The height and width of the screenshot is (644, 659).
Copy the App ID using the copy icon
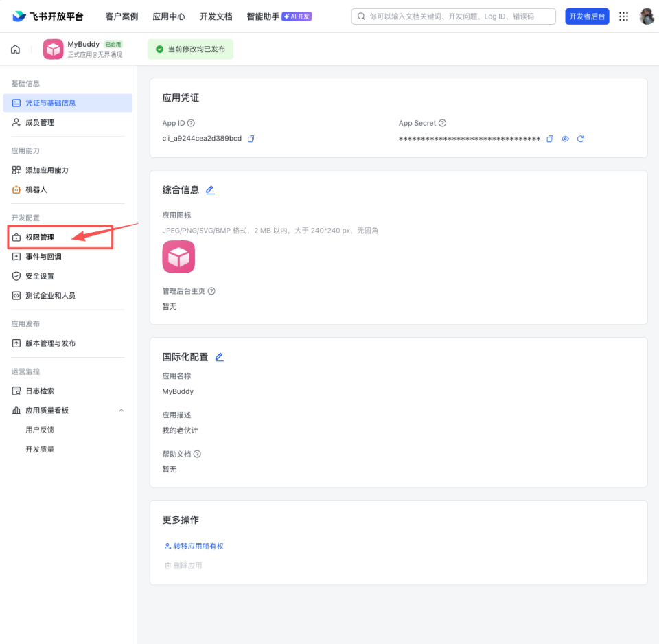pos(250,139)
